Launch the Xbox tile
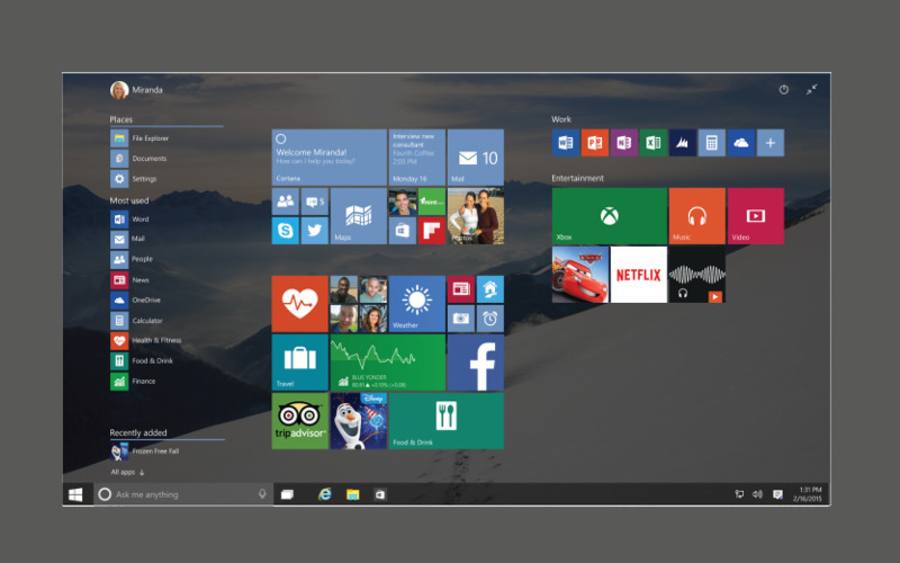The width and height of the screenshot is (900, 563). [x=610, y=216]
